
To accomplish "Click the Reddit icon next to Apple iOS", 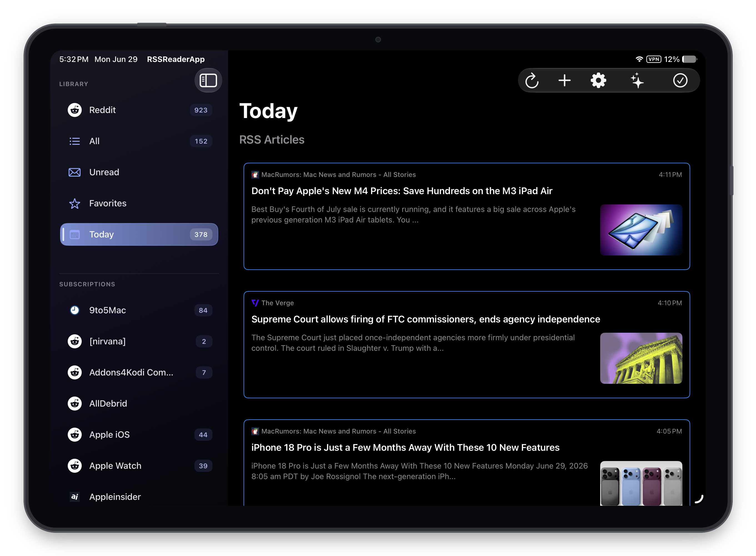I will [75, 435].
